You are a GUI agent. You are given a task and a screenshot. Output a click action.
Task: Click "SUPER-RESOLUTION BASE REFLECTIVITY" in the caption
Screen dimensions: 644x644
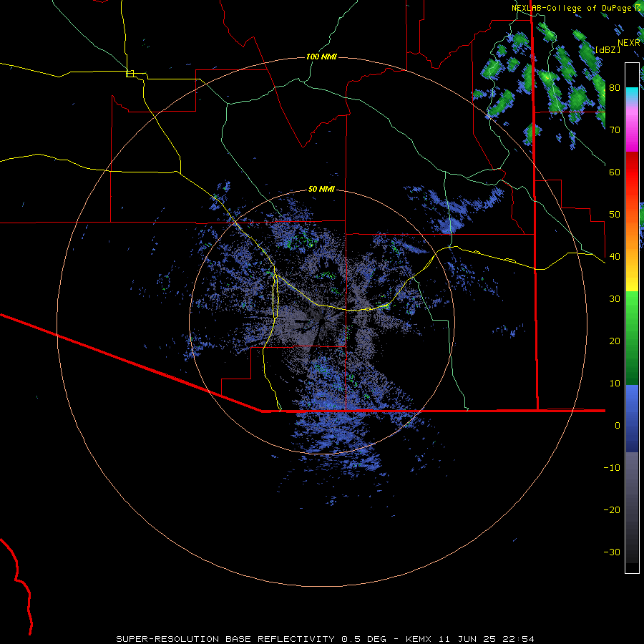coord(225,639)
